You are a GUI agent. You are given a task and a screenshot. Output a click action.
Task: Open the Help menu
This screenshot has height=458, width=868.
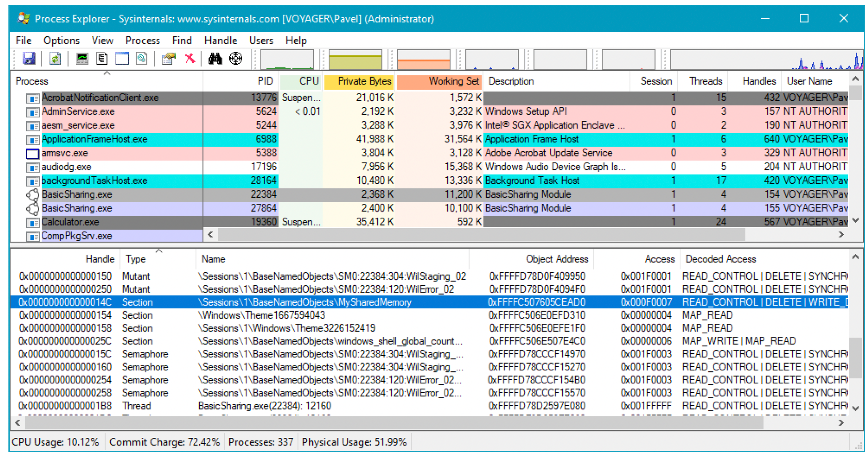(296, 40)
